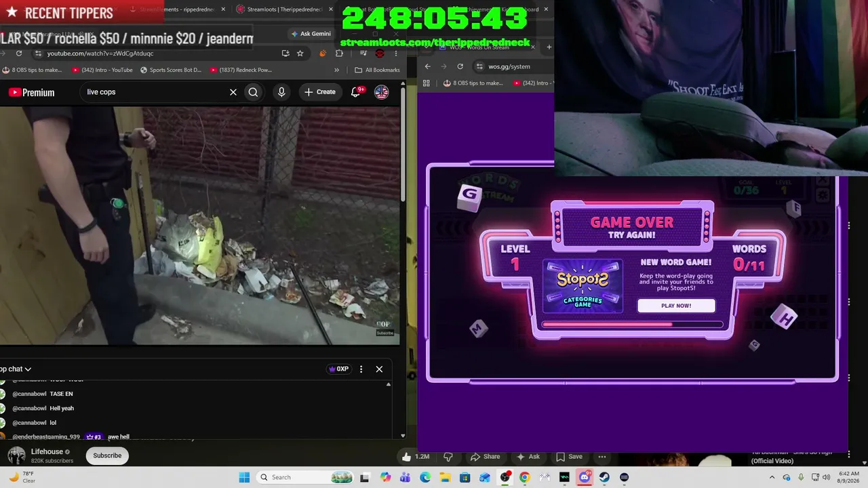Dislike the video with thumbs down
Viewport: 868px width, 488px height.
pyautogui.click(x=448, y=457)
